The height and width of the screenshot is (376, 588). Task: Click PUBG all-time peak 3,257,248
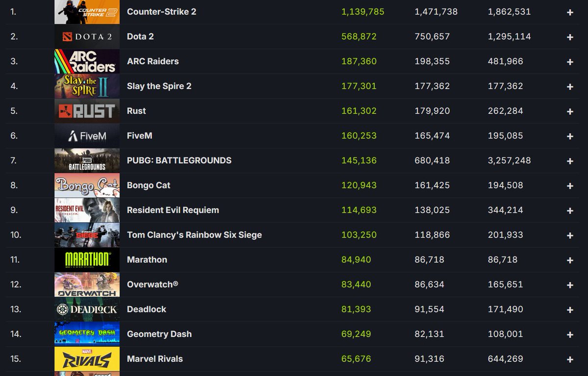509,161
